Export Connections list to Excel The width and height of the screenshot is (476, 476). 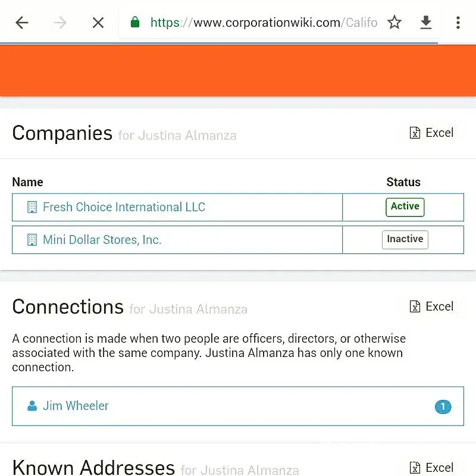click(x=432, y=306)
